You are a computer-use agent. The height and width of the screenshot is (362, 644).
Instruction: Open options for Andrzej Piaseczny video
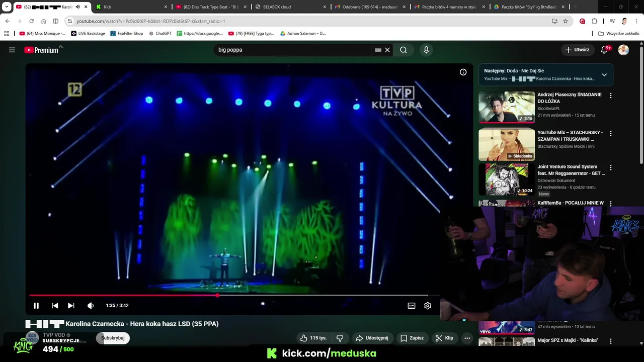pos(611,96)
